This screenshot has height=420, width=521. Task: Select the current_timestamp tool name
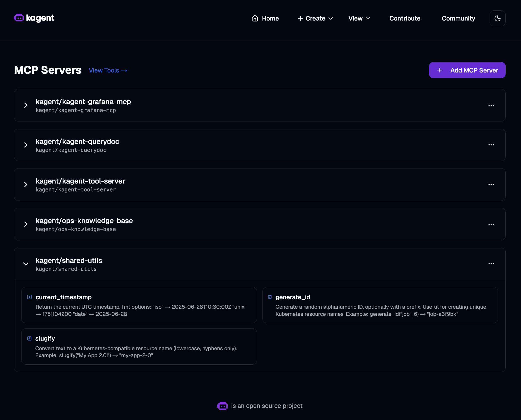point(64,297)
